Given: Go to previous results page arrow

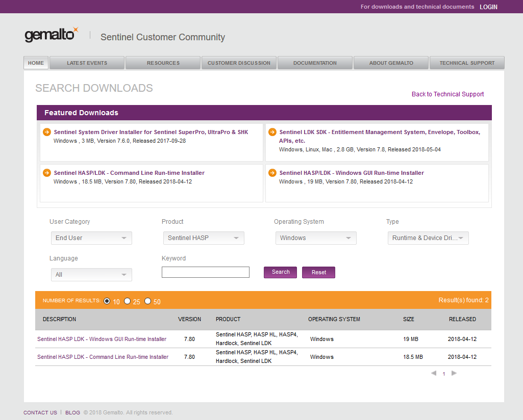Looking at the screenshot, I should point(434,373).
